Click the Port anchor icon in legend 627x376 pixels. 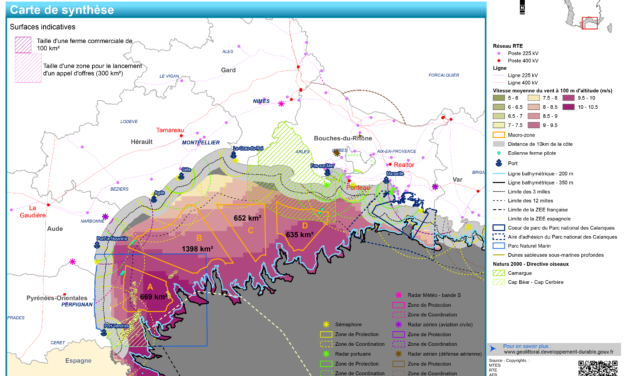499,163
